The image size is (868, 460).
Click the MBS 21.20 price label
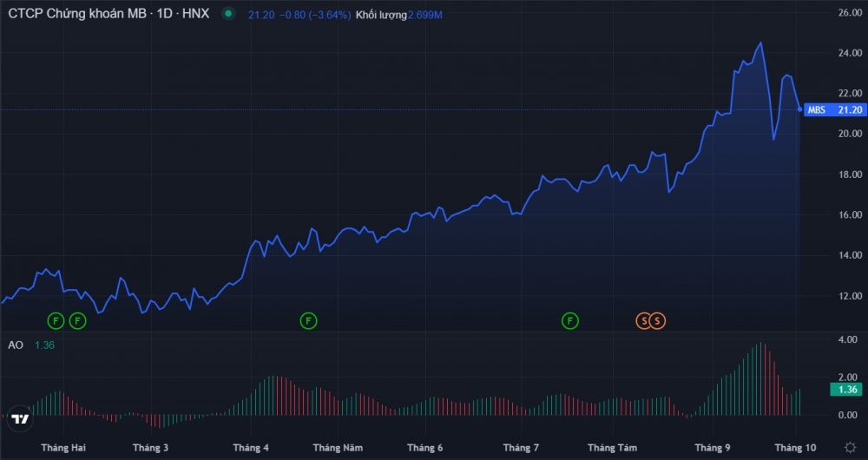coord(835,109)
